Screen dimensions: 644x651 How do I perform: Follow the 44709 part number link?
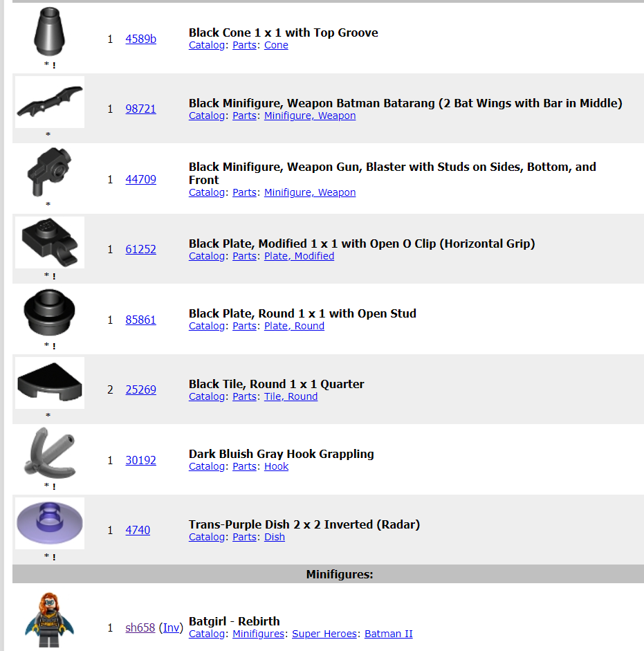pyautogui.click(x=140, y=179)
